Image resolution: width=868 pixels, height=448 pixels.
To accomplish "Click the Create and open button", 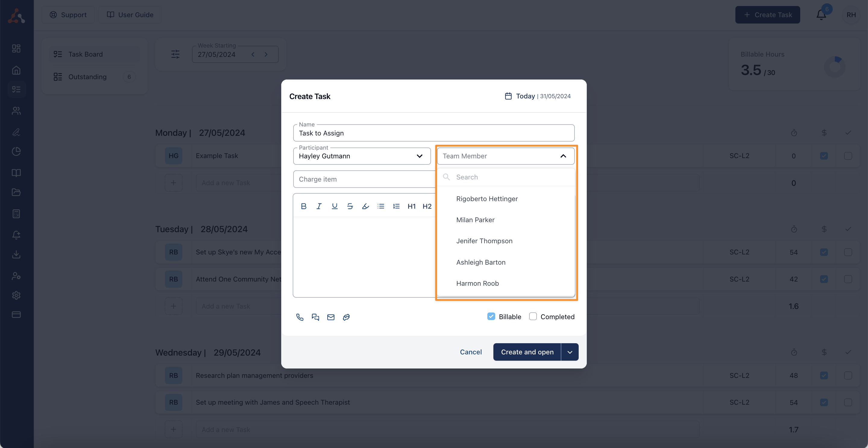I will point(527,352).
